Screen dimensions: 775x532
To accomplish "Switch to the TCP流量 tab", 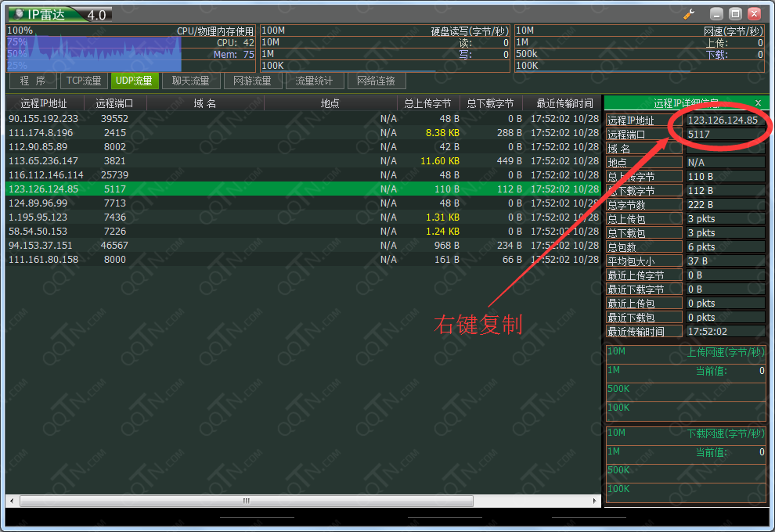I will 84,81.
